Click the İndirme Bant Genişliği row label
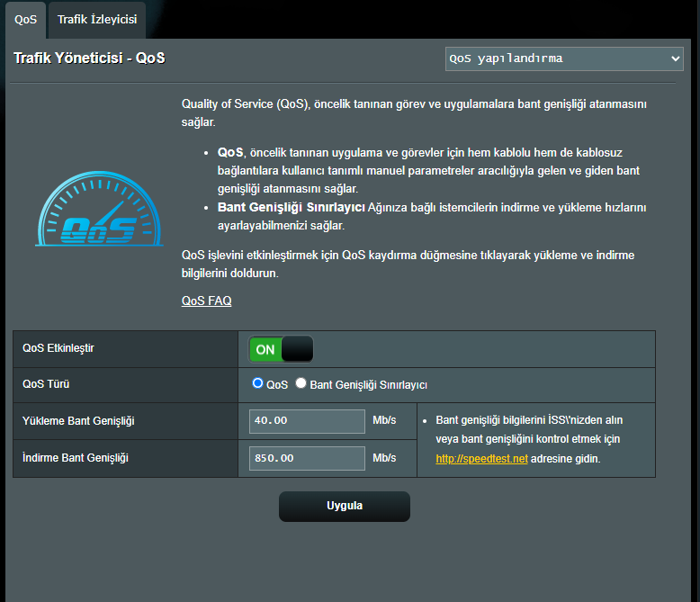Screen dimensions: 700x602 click(76, 458)
